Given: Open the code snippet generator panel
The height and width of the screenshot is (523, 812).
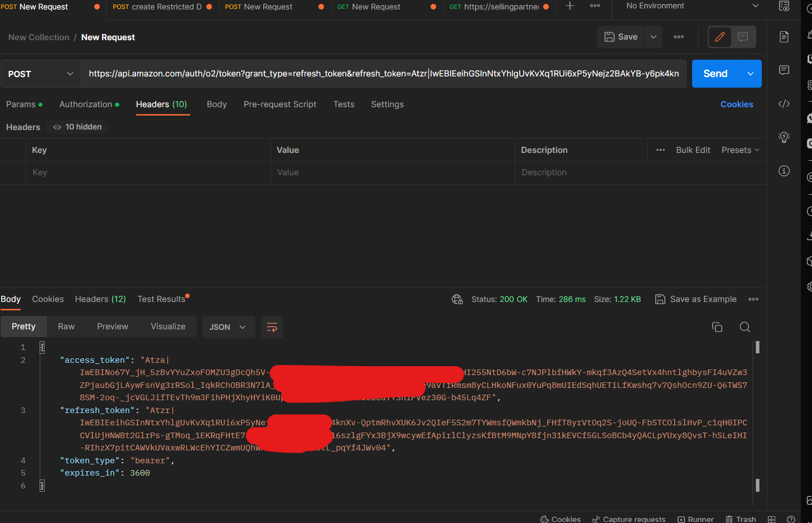Looking at the screenshot, I should coord(784,104).
